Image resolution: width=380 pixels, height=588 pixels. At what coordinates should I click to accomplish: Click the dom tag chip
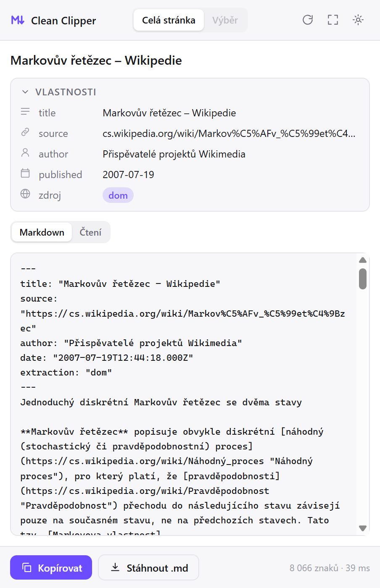118,195
